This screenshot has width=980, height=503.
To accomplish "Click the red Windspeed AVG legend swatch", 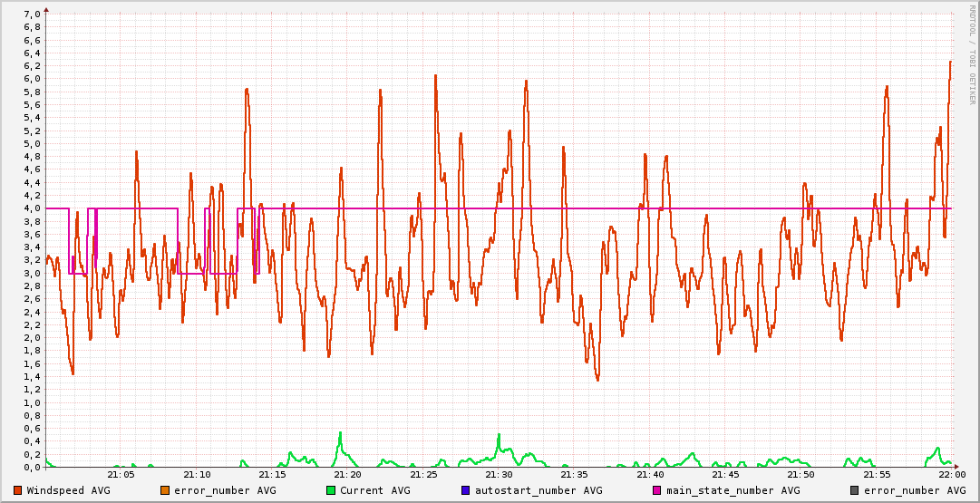I will click(x=19, y=490).
